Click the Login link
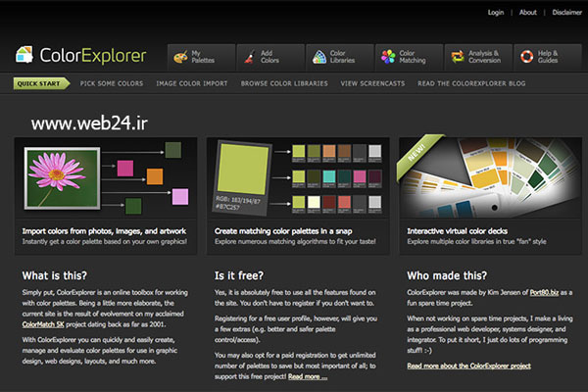 pyautogui.click(x=496, y=13)
